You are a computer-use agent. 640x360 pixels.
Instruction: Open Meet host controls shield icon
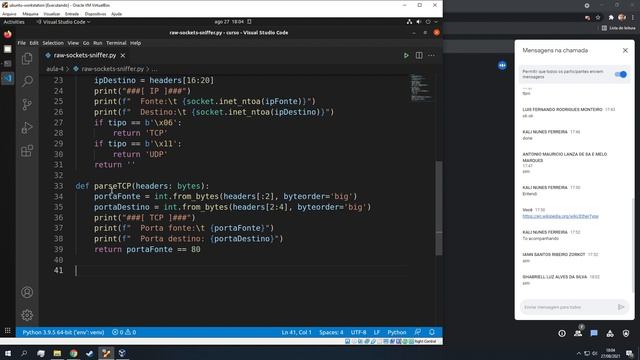coord(626,333)
